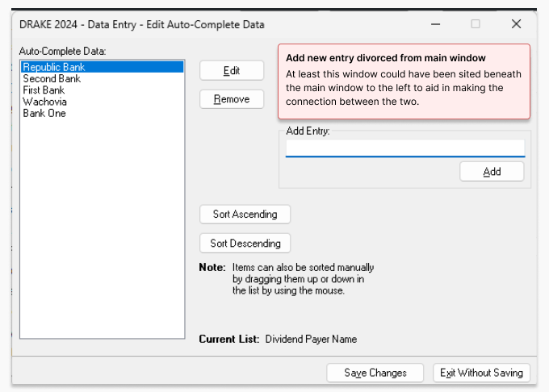
Task: Click the Edit button
Action: coord(232,71)
